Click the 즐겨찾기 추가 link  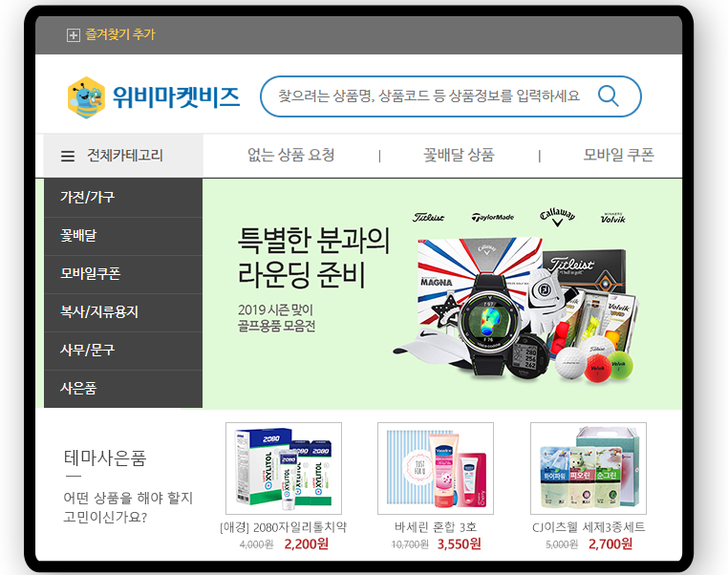click(x=120, y=34)
